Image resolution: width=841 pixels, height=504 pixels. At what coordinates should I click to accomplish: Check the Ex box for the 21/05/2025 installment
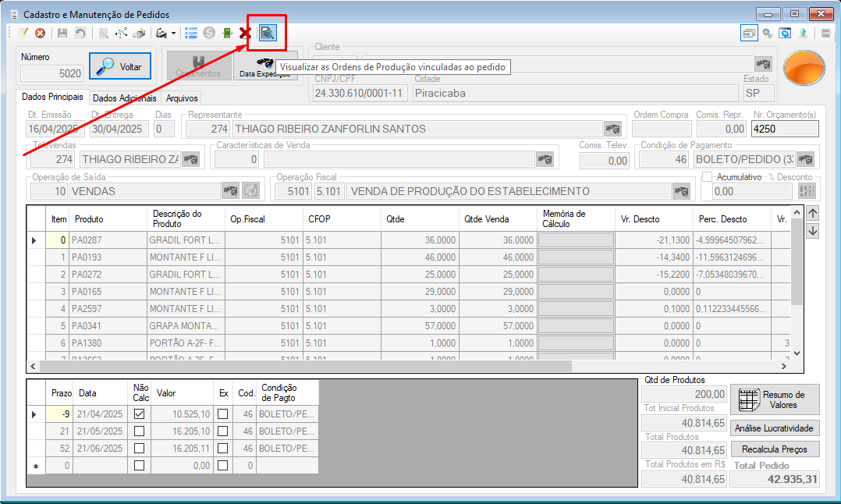(222, 431)
